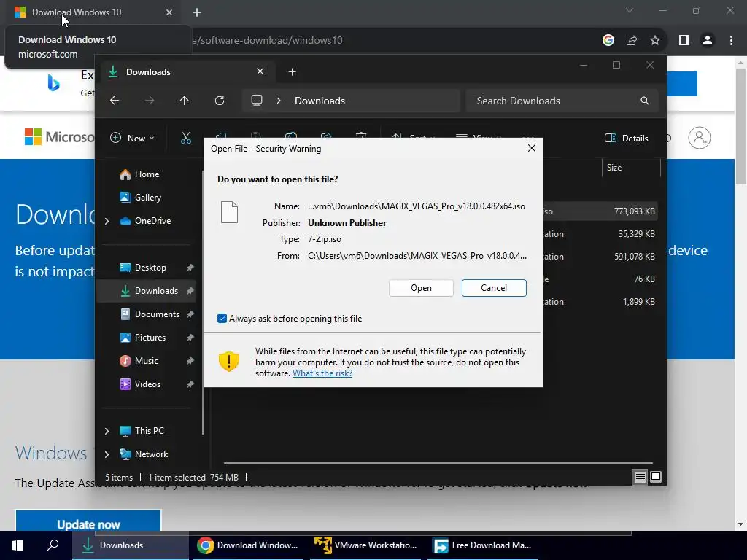Open Home in the navigation pane

tap(147, 174)
